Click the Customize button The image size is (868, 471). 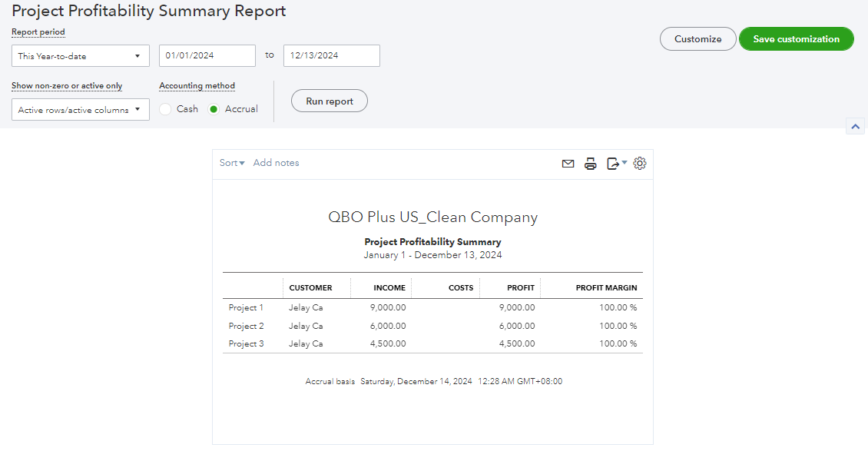(697, 39)
